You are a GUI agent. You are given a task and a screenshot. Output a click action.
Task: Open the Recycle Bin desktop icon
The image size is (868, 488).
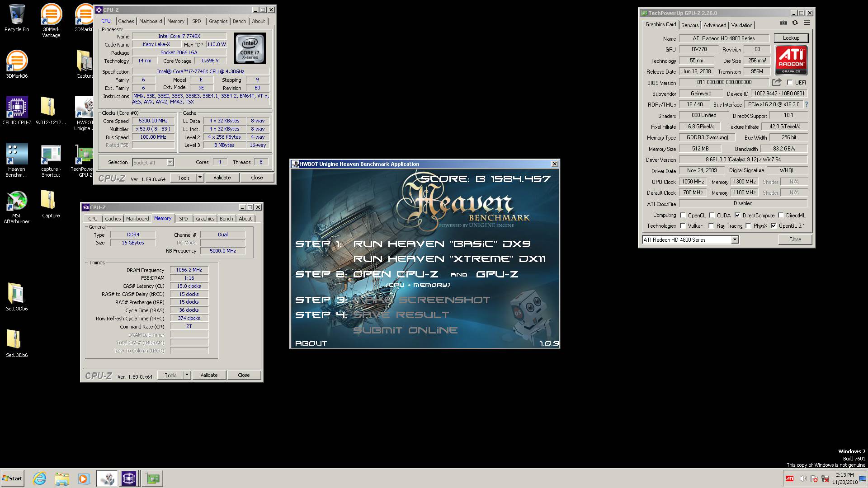click(x=17, y=18)
